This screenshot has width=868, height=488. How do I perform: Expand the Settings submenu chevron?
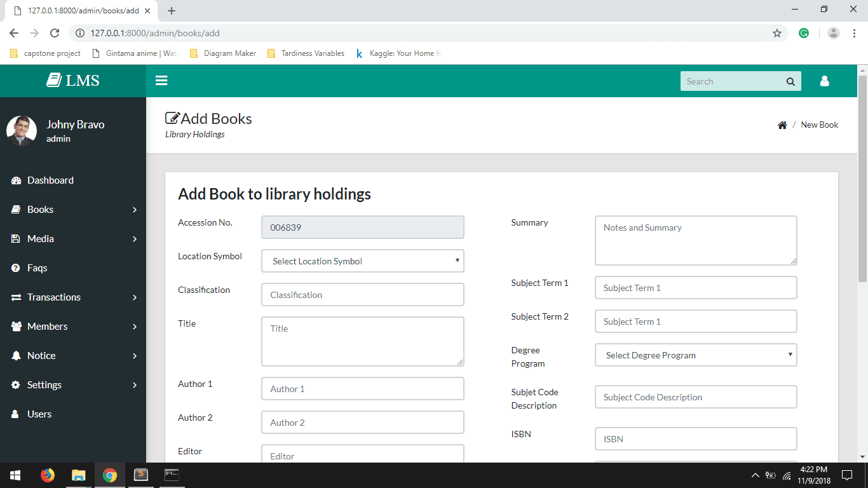tap(134, 384)
